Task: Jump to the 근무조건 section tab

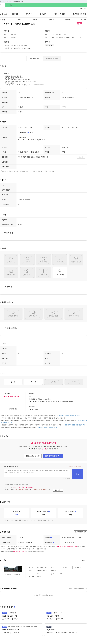Action: 19,20
